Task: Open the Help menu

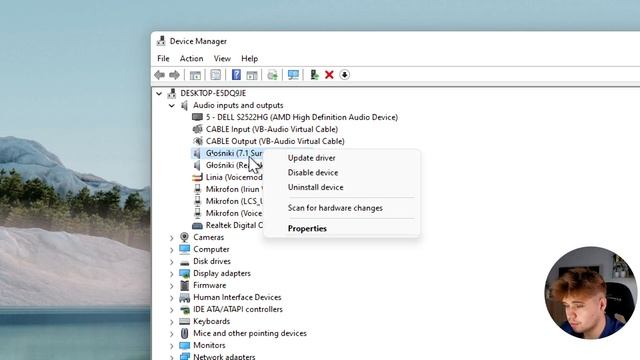Action: coord(249,58)
